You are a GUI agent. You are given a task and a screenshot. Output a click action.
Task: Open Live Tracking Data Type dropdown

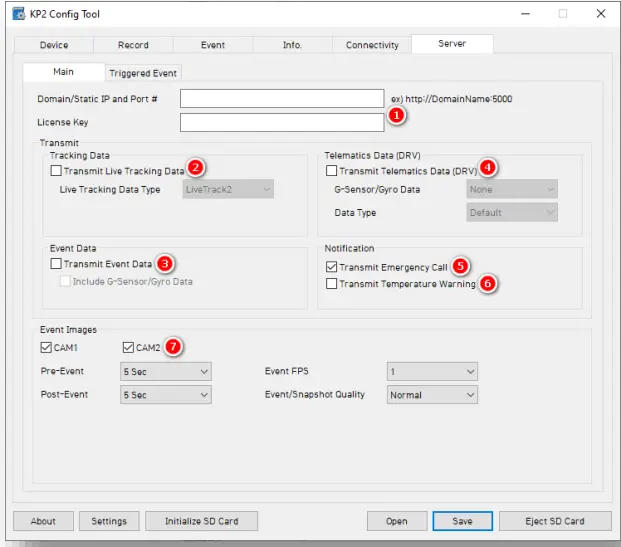click(x=228, y=189)
